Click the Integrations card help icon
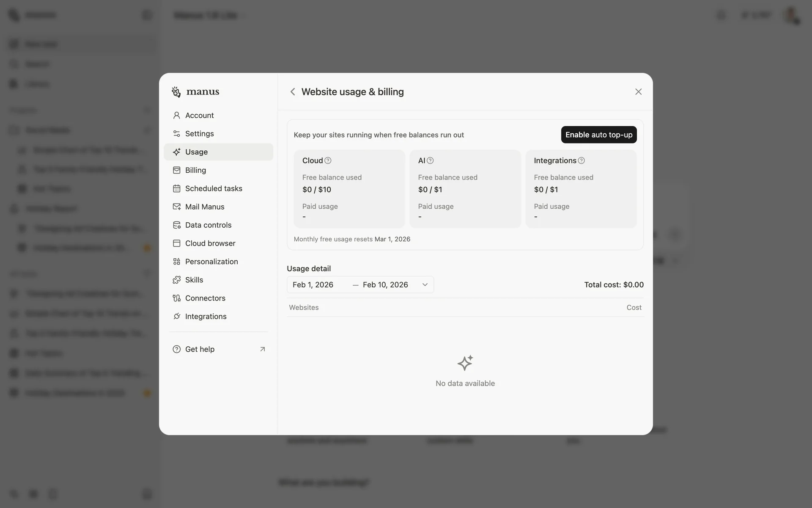812x508 pixels. tap(582, 160)
